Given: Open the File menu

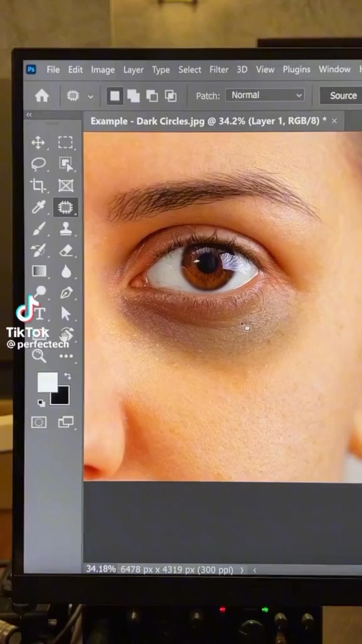Looking at the screenshot, I should click(53, 69).
